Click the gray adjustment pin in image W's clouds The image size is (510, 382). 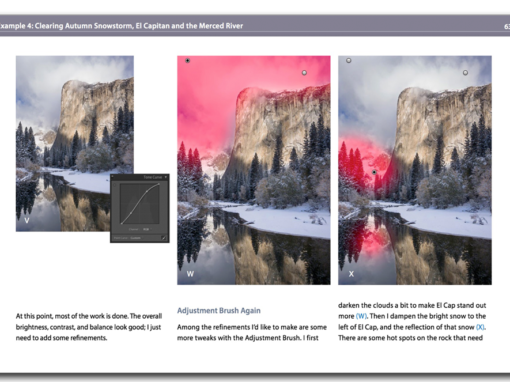tap(304, 73)
